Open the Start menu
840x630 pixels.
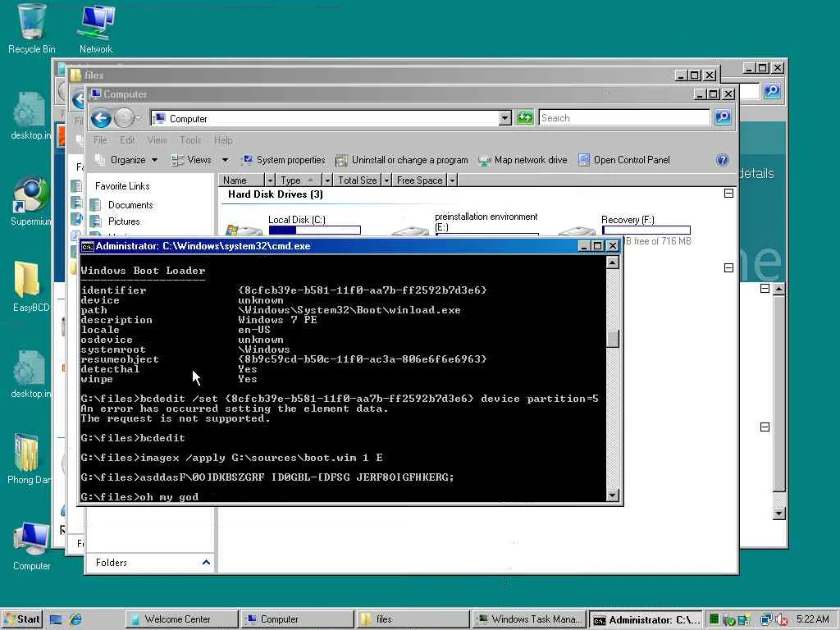tap(21, 619)
